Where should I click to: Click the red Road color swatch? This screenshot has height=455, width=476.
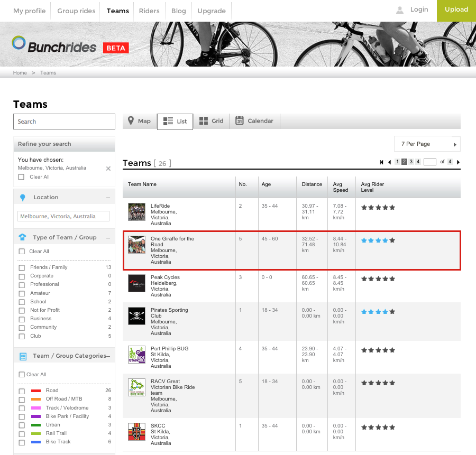pos(36,391)
